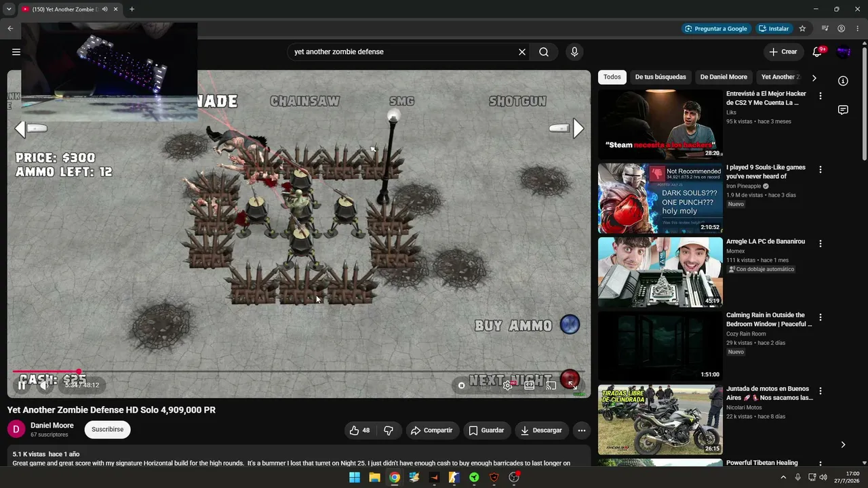Open the red shield app in taskbar
Viewport: 868px width, 488px height.
tap(494, 477)
